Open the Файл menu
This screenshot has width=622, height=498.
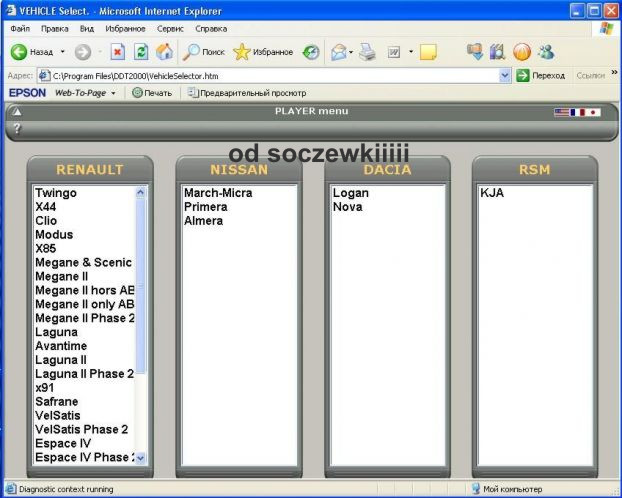point(20,29)
